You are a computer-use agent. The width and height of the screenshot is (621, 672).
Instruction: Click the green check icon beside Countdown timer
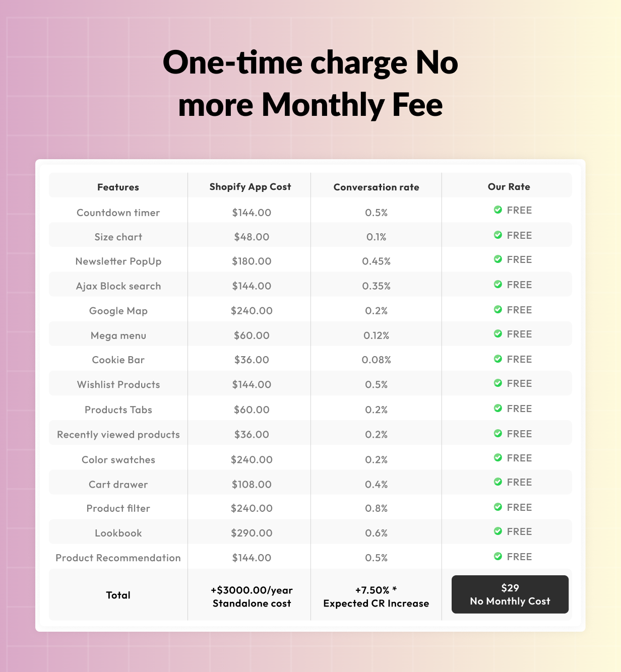point(498,210)
